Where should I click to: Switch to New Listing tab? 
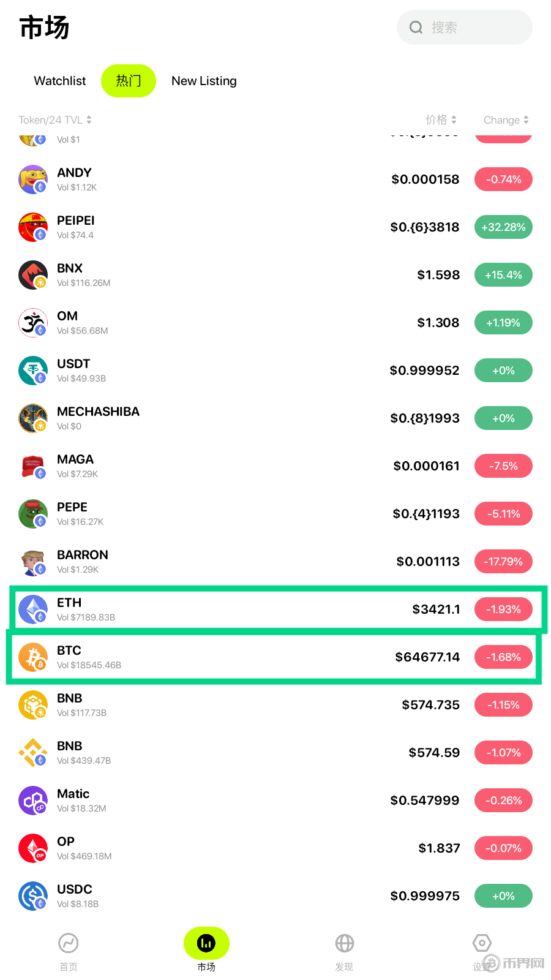point(204,81)
